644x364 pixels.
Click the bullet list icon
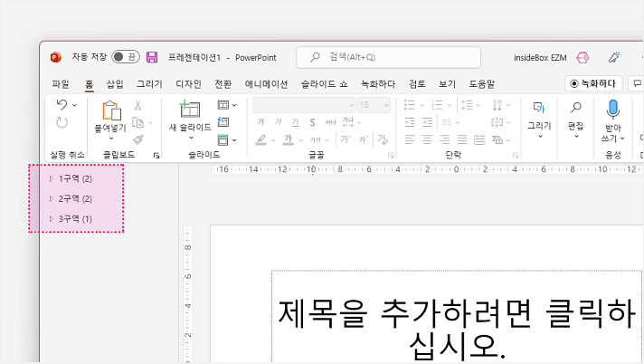[x=410, y=105]
